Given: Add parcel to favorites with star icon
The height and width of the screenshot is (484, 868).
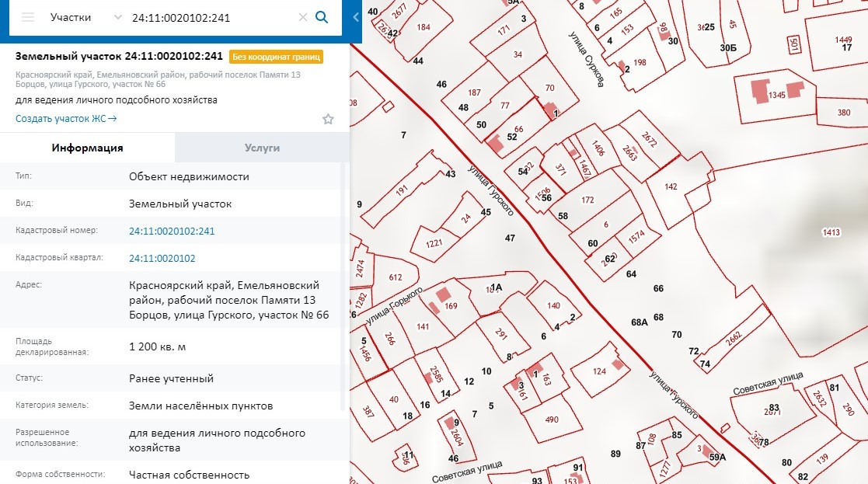Looking at the screenshot, I should click(x=328, y=119).
